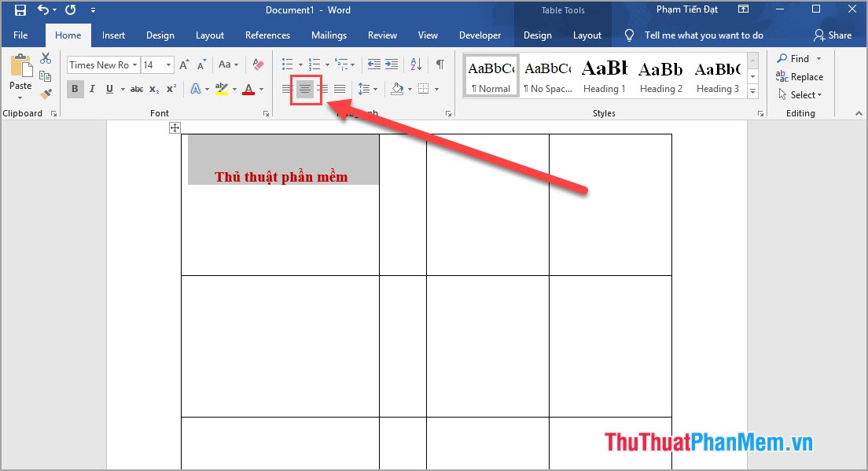The width and height of the screenshot is (868, 471).
Task: Open the Select dropdown
Action: click(x=800, y=94)
